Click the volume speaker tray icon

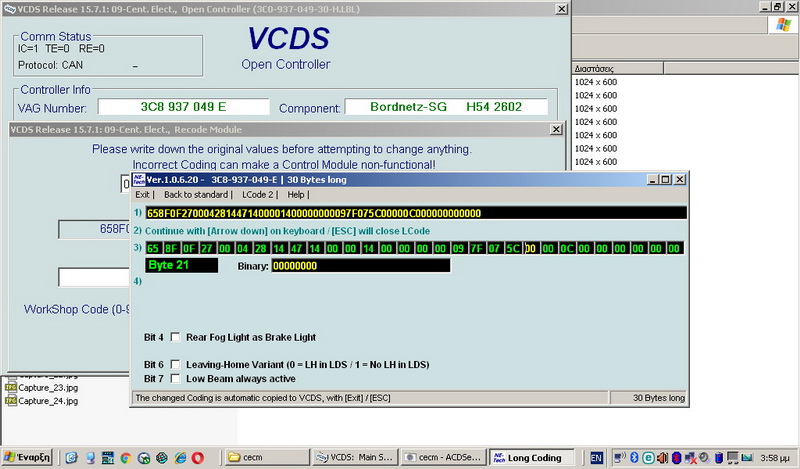point(662,457)
